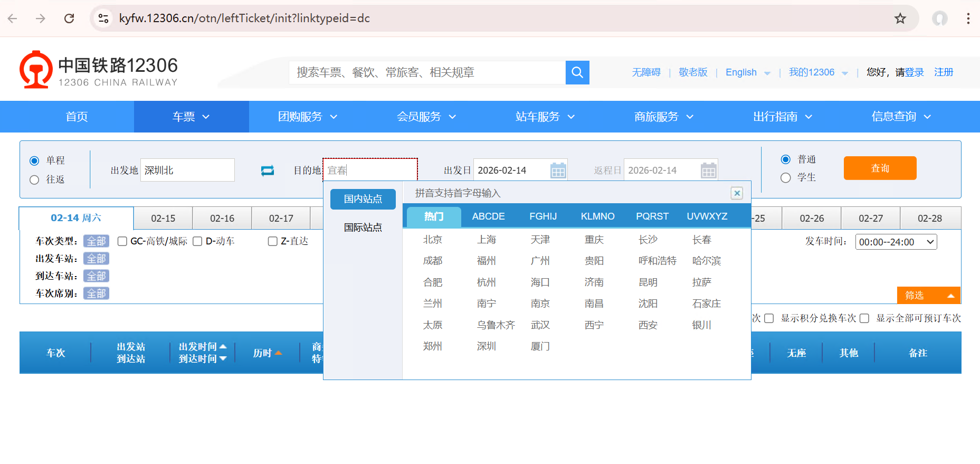Expand 信息查询 navigation menu
This screenshot has height=464, width=980.
(901, 117)
